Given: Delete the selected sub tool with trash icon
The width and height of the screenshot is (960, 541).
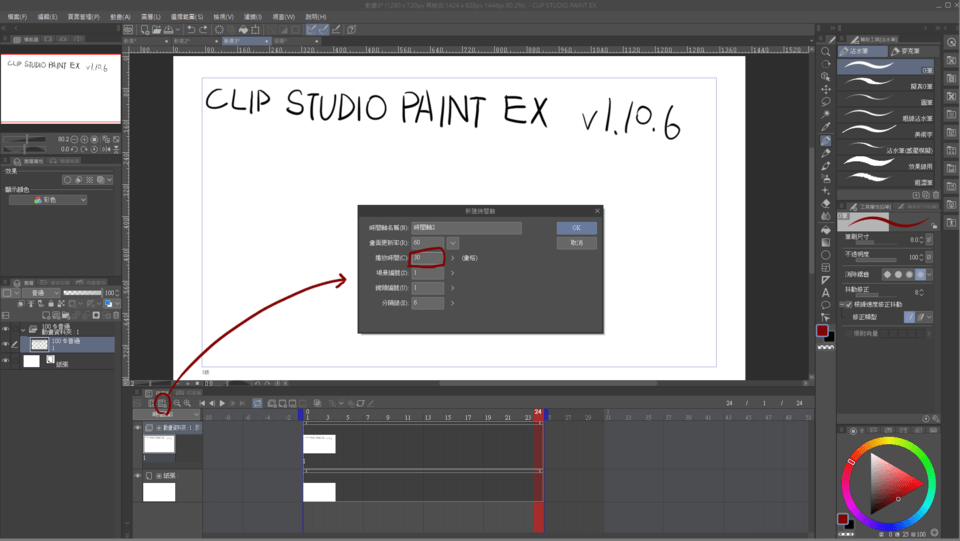Looking at the screenshot, I should [x=936, y=195].
